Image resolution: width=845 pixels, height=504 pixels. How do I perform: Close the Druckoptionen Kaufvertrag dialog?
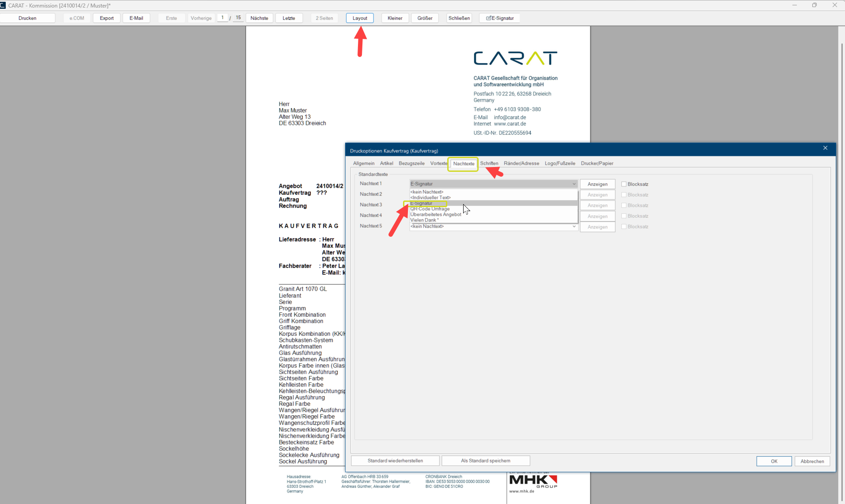tap(825, 148)
